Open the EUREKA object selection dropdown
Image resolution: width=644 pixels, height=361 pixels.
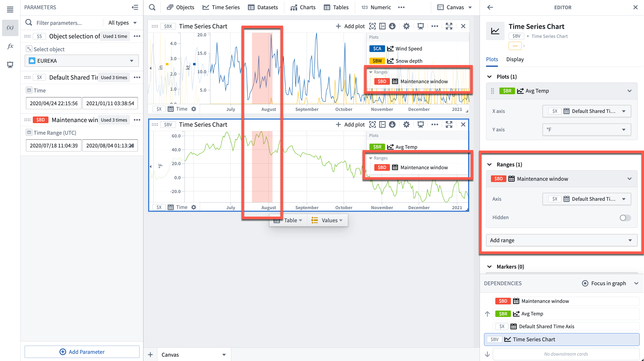coord(82,61)
